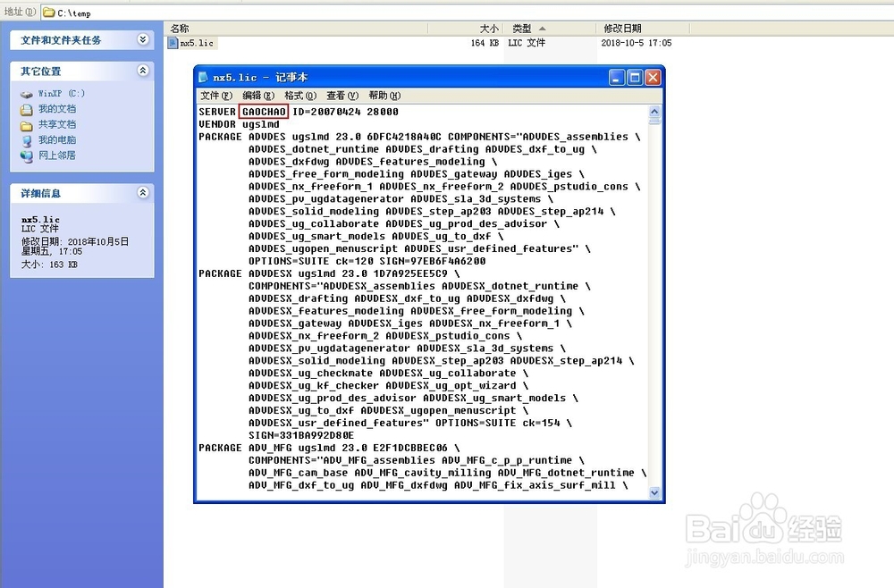Viewport: 894px width, 588px height.
Task: Open the 查看 menu in Notepad
Action: pyautogui.click(x=342, y=96)
